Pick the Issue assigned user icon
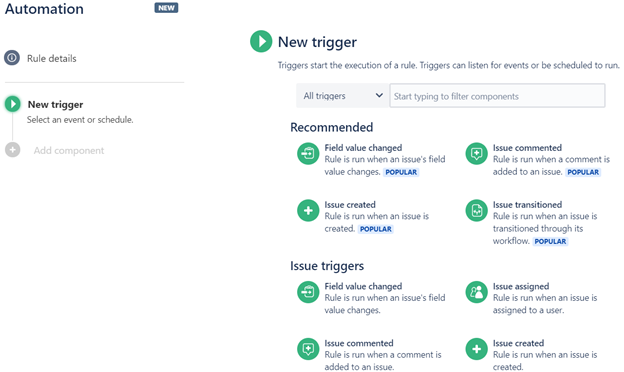624x372 pixels. 476,292
